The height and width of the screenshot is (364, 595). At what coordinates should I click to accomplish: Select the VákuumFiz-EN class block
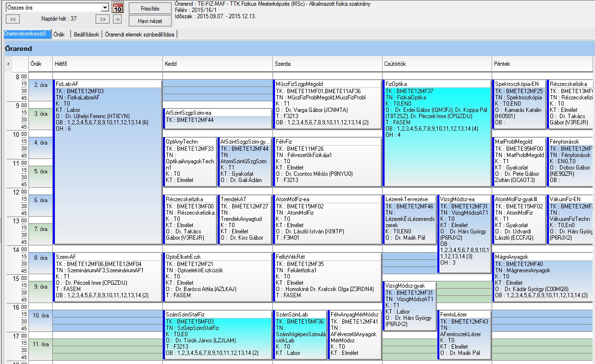click(571, 220)
